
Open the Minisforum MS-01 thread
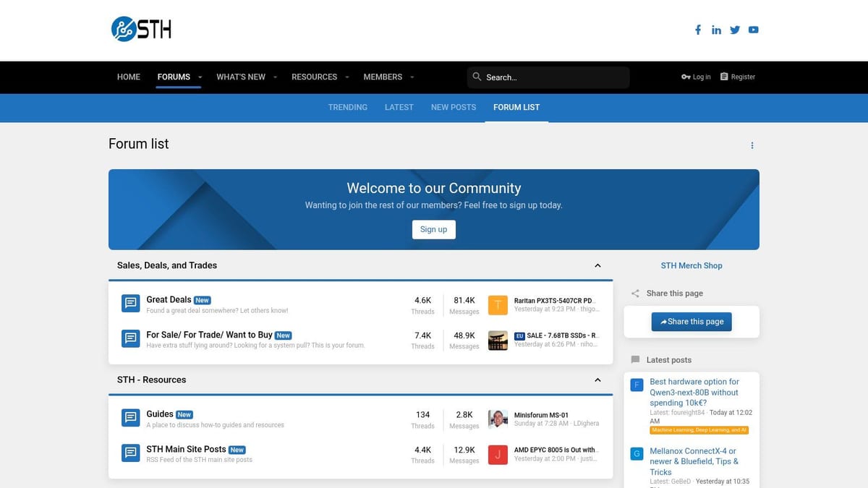click(x=541, y=415)
